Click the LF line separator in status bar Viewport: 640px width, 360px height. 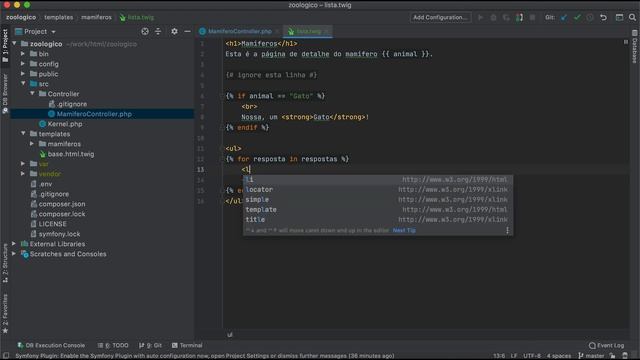pos(514,356)
